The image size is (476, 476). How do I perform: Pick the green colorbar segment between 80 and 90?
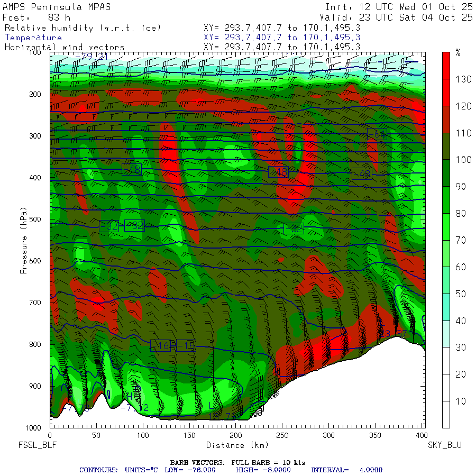(446, 200)
